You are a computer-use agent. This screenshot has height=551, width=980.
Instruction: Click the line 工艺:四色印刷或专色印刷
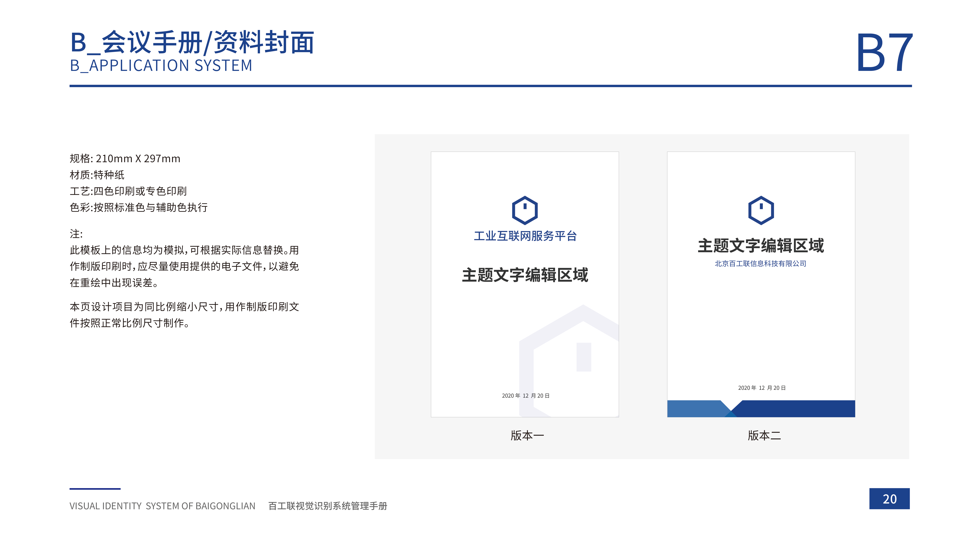(128, 191)
